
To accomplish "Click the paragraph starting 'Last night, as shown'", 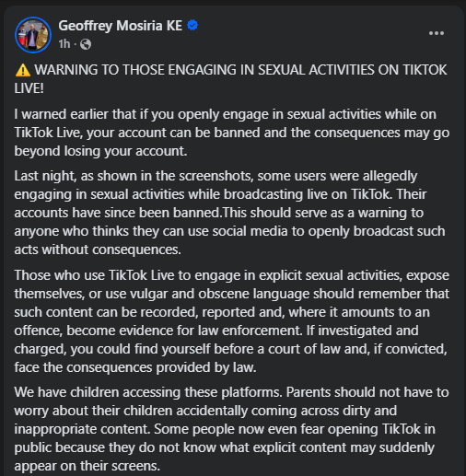I will [229, 213].
